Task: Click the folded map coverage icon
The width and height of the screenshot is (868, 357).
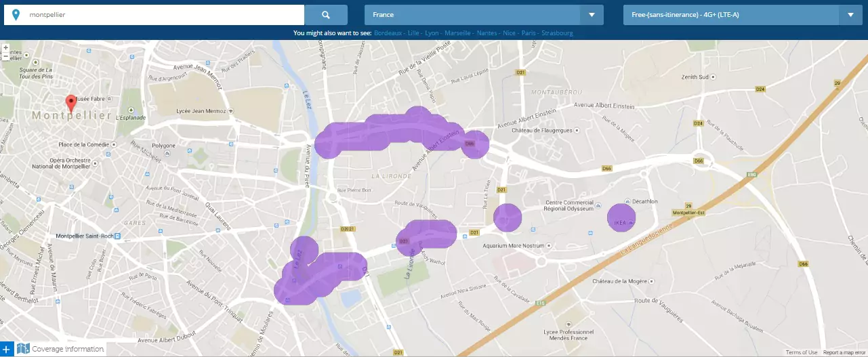Action: [24, 350]
